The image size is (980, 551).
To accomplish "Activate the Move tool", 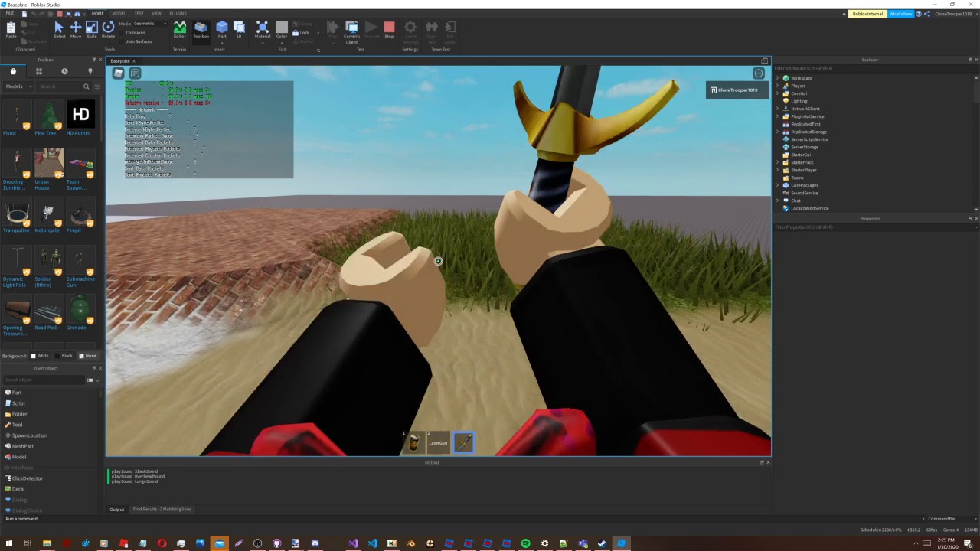I will coord(76,28).
